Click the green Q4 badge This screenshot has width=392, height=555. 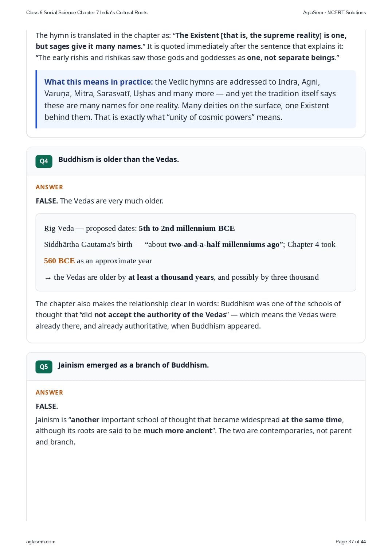click(x=44, y=161)
